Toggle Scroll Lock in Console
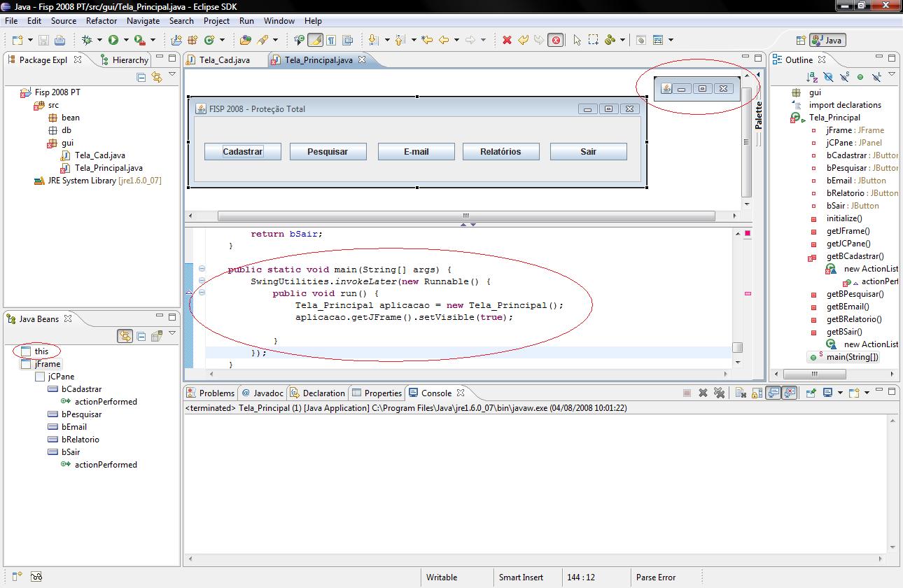Image resolution: width=903 pixels, height=588 pixels. coord(757,393)
